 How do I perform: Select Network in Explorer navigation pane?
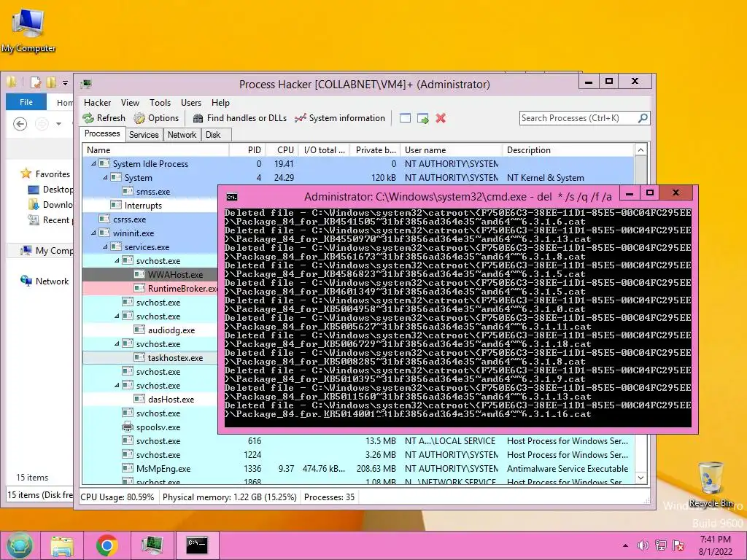pos(44,281)
